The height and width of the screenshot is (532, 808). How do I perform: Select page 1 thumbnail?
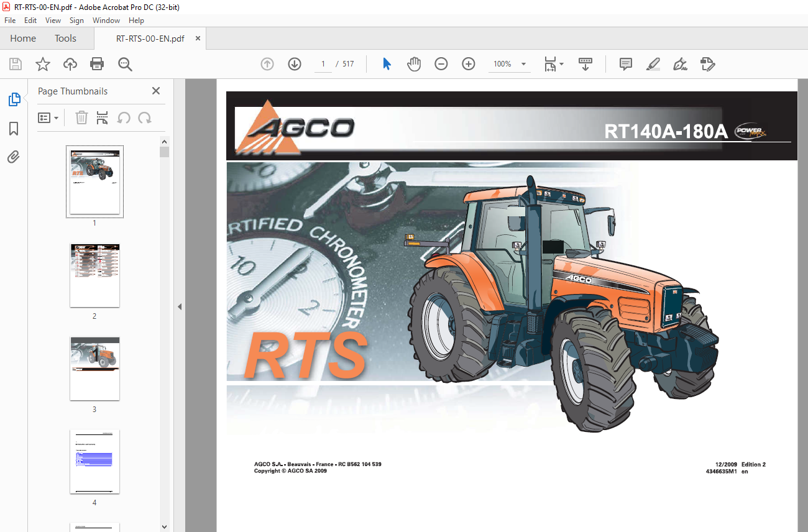point(94,181)
